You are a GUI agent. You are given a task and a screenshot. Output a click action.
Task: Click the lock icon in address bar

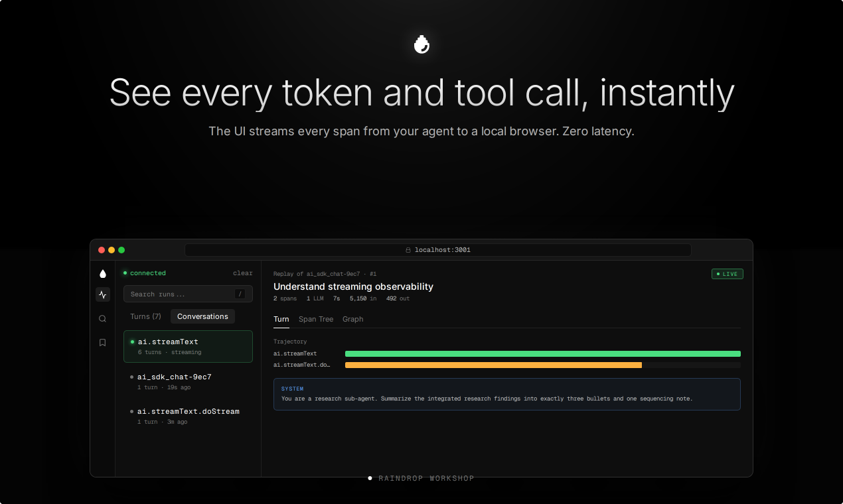(408, 250)
